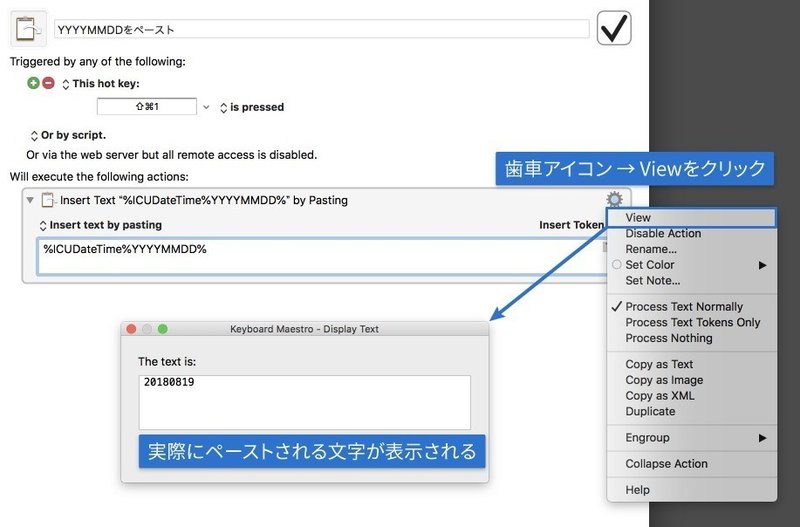Open the hot key preset chevron dropdown
The width and height of the screenshot is (800, 527).
[206, 107]
